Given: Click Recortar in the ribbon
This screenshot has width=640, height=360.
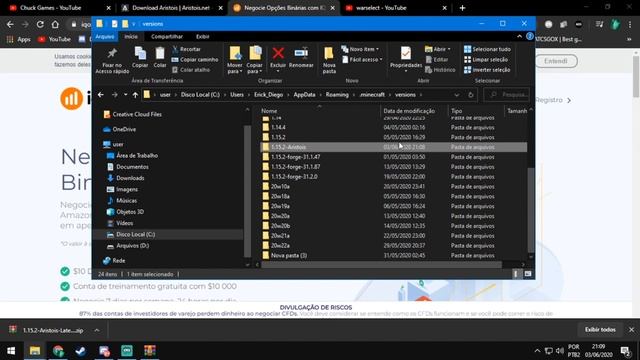Looking at the screenshot, I should pos(187,49).
